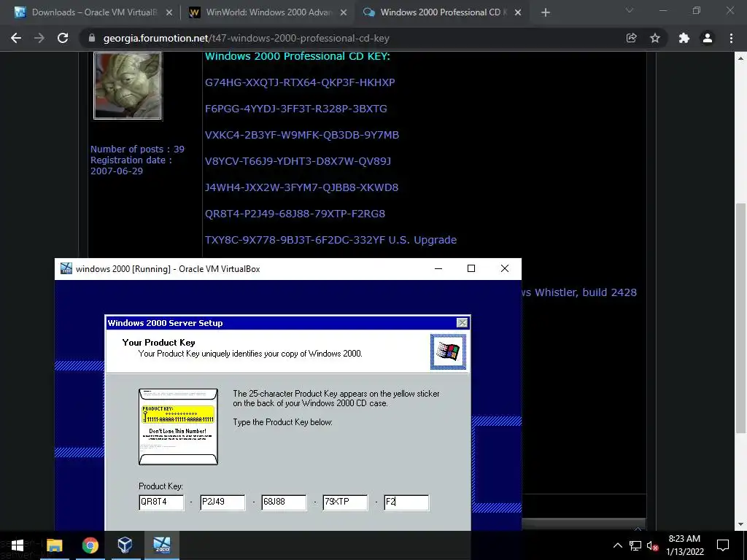747x560 pixels.
Task: Click key V8YCV-T66J9-YDHT3-D8X7W-QV89J
Action: pyautogui.click(x=298, y=161)
